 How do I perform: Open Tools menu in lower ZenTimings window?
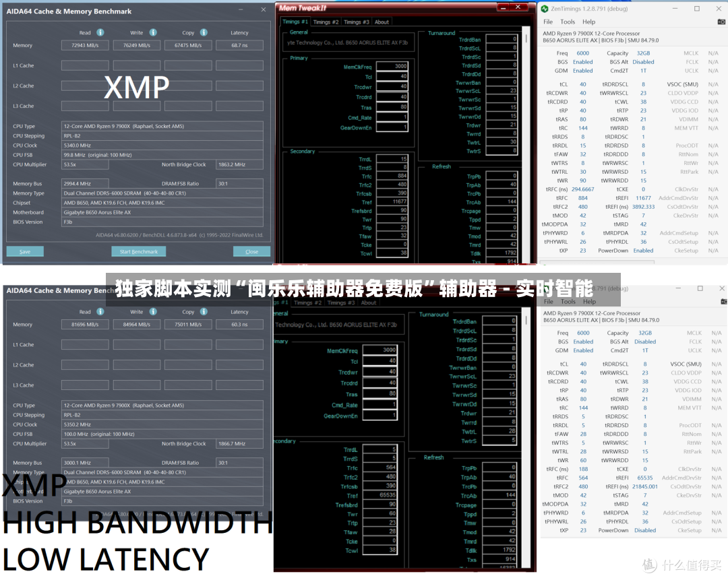click(x=568, y=302)
